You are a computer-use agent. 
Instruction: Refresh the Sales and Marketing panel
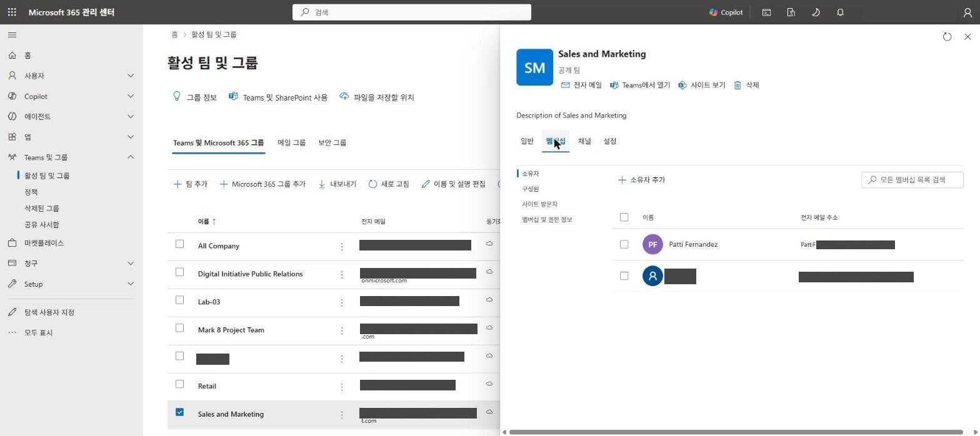coord(947,37)
